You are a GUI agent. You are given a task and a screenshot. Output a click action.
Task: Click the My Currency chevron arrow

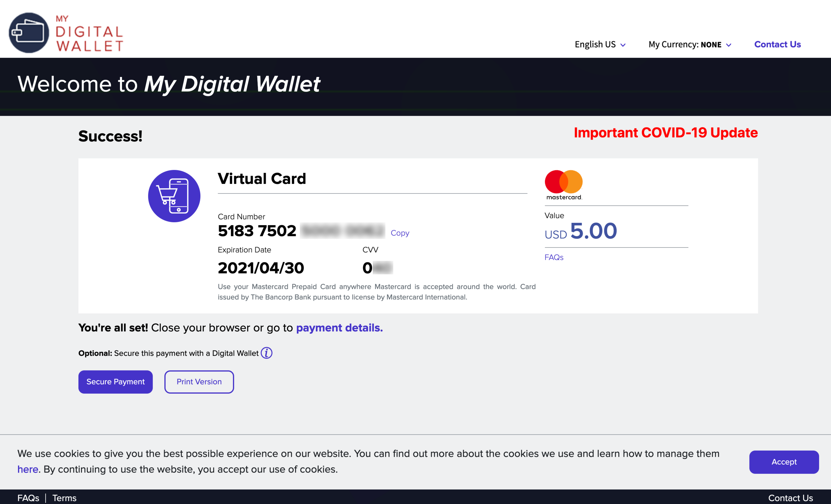tap(728, 45)
